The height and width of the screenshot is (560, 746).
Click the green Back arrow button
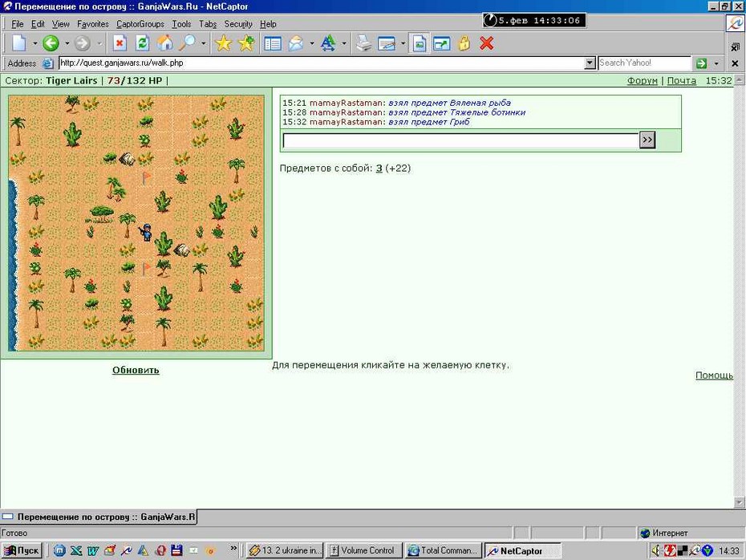[51, 43]
